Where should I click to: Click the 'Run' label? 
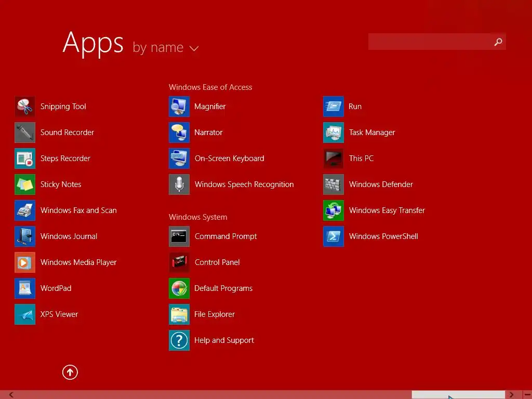pyautogui.click(x=355, y=107)
